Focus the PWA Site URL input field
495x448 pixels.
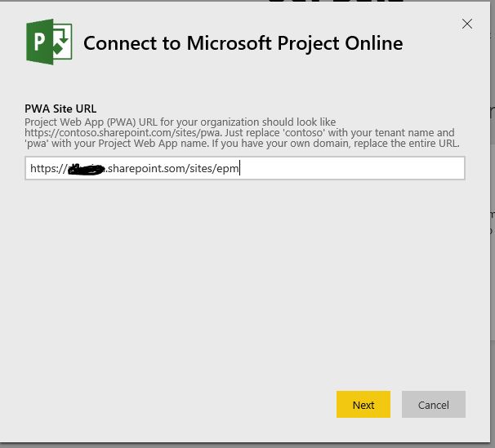pos(245,168)
